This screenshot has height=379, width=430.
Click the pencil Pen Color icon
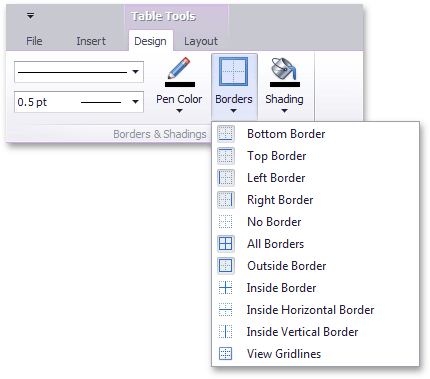pos(179,68)
